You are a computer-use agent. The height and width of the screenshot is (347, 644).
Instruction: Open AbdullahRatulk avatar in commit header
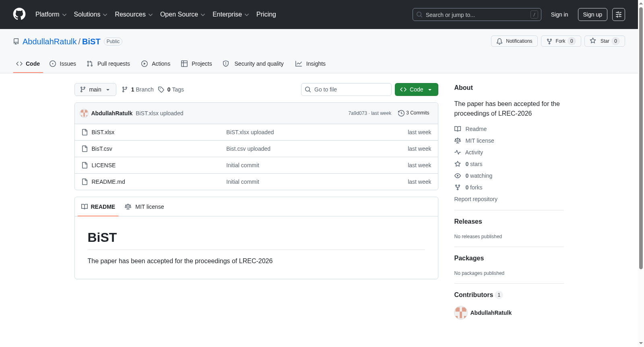coord(84,113)
